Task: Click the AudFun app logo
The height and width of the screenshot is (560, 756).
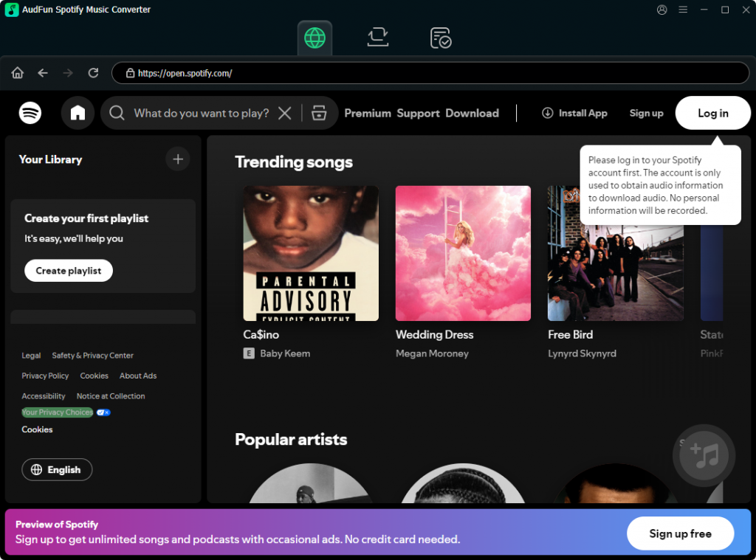Action: [x=12, y=10]
